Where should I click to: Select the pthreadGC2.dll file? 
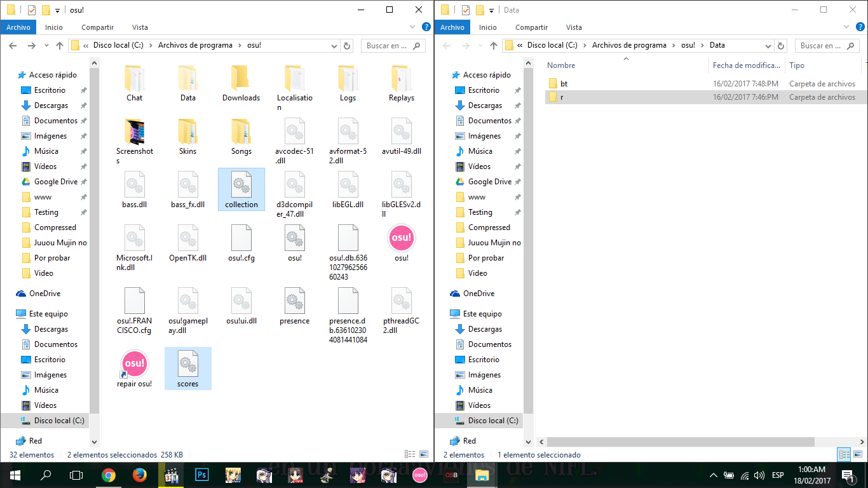[x=401, y=311]
